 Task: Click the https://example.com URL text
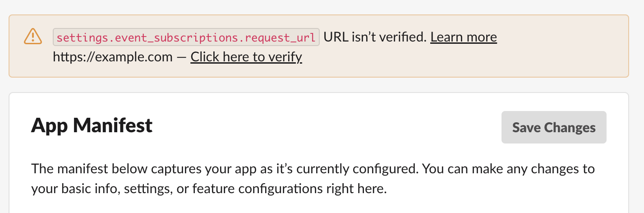[112, 57]
